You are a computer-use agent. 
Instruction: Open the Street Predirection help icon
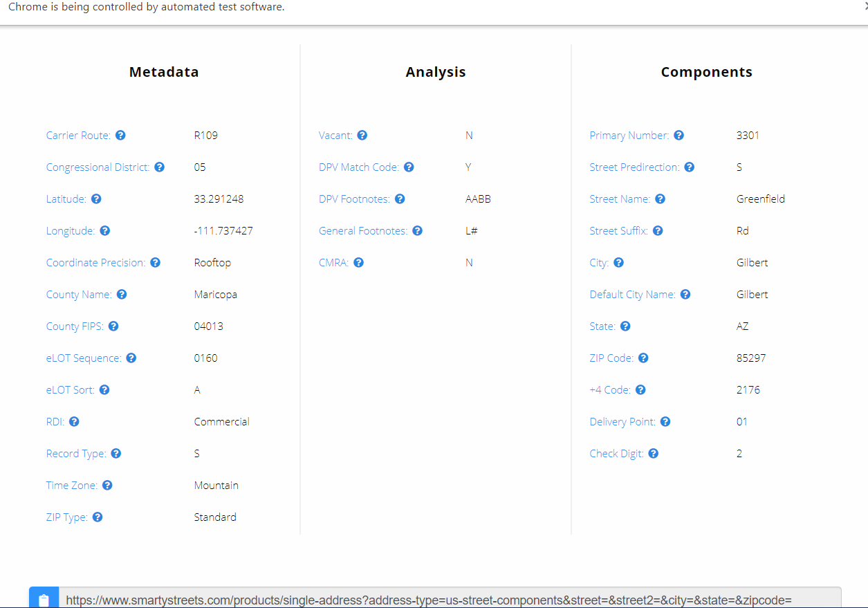click(690, 167)
